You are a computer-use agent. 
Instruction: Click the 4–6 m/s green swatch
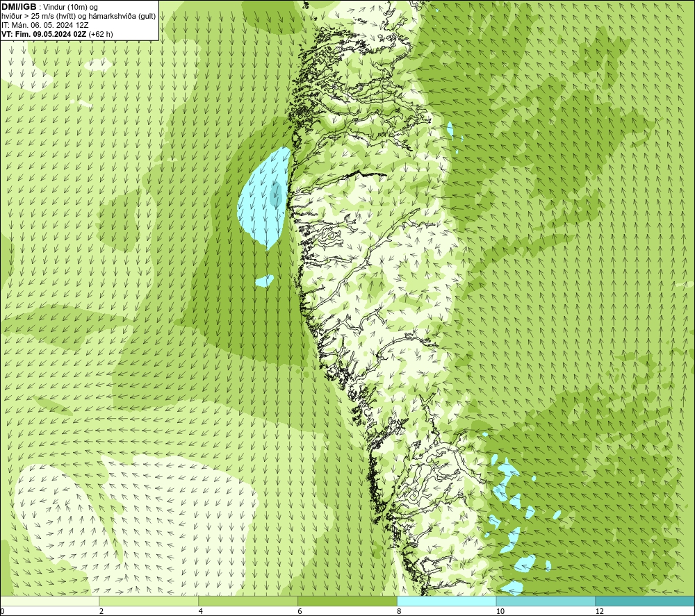coord(248,601)
